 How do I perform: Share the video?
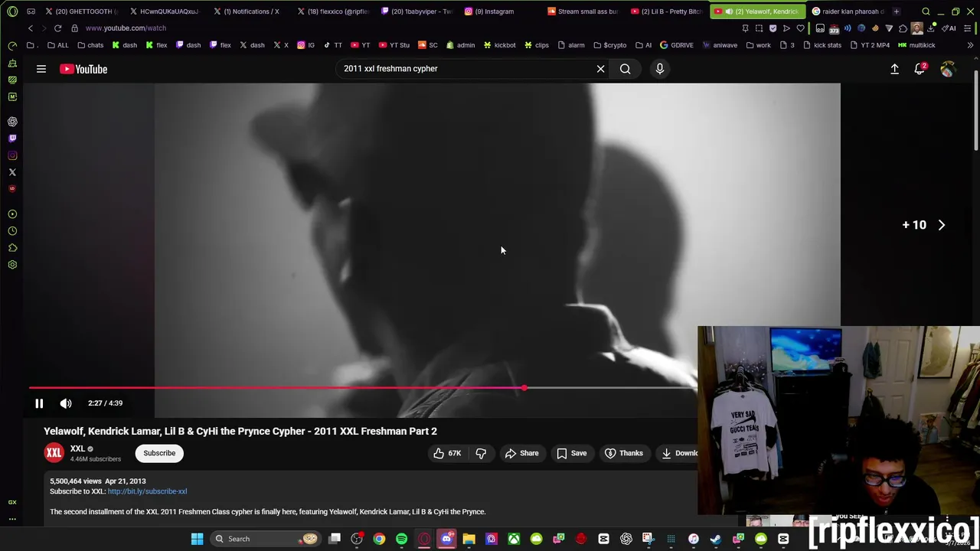521,453
